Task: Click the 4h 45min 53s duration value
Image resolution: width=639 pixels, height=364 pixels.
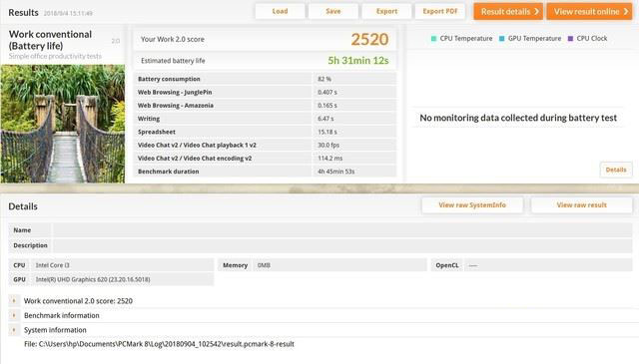Action: (x=335, y=172)
